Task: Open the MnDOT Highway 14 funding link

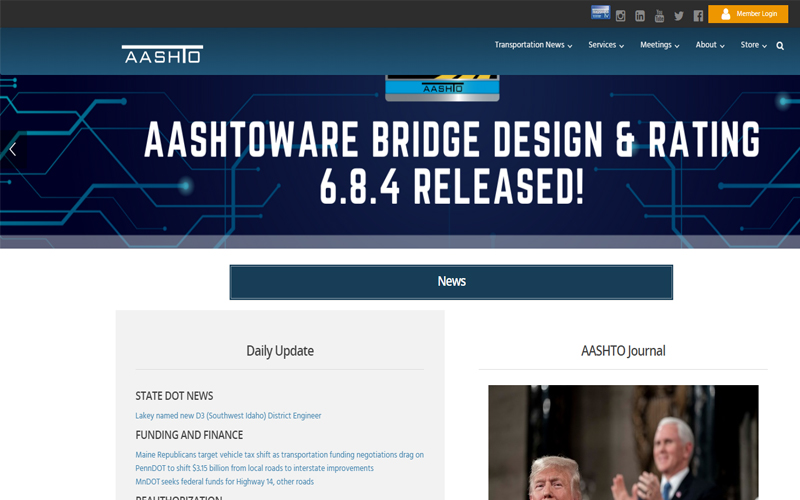Action: click(x=224, y=481)
